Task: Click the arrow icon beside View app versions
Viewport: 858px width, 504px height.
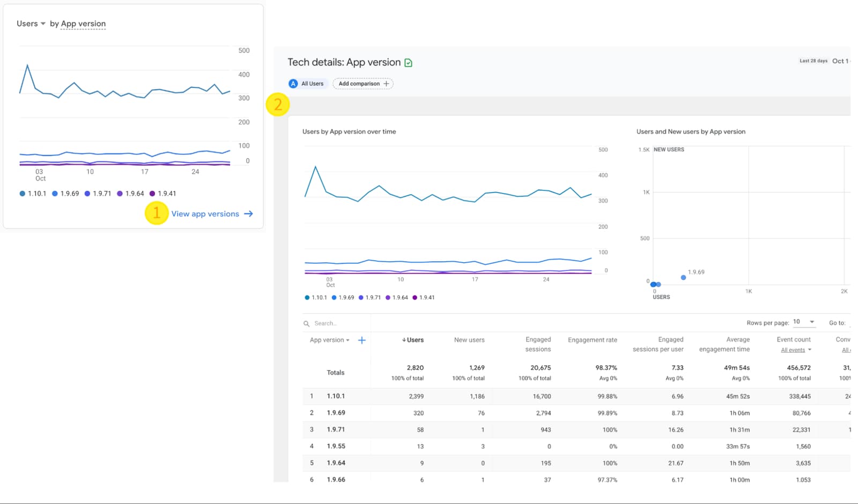Action: tap(248, 214)
